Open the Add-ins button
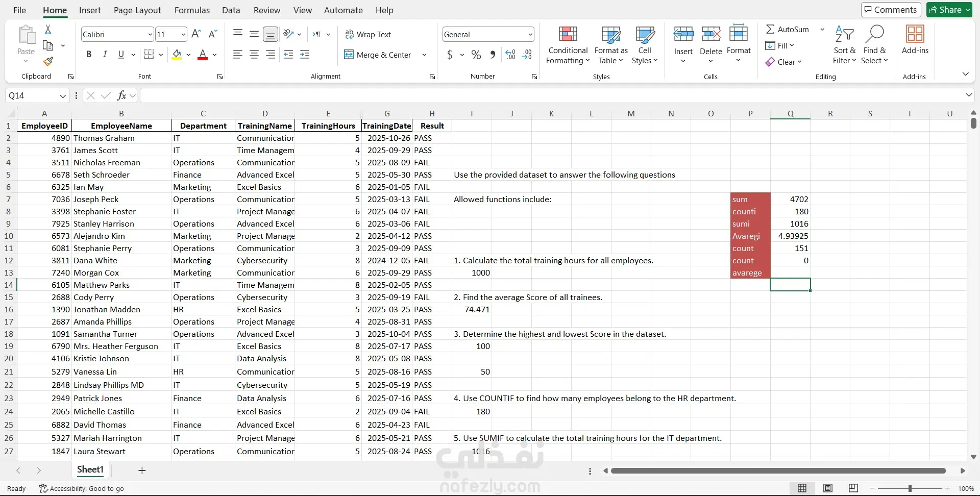This screenshot has height=496, width=980. coord(915,40)
